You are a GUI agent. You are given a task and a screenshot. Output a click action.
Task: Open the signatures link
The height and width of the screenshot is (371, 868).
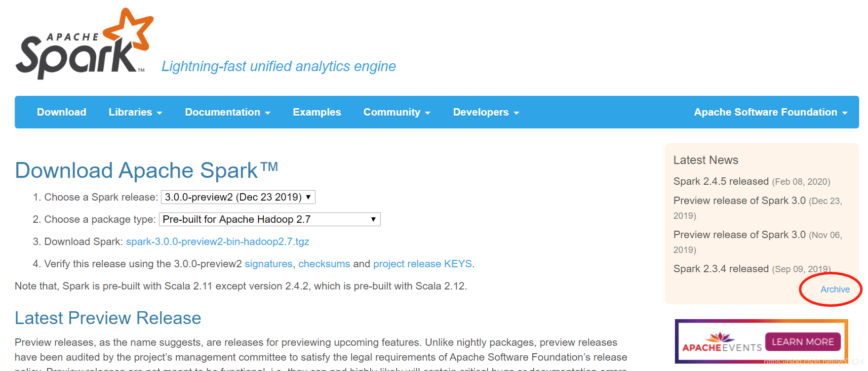point(269,264)
